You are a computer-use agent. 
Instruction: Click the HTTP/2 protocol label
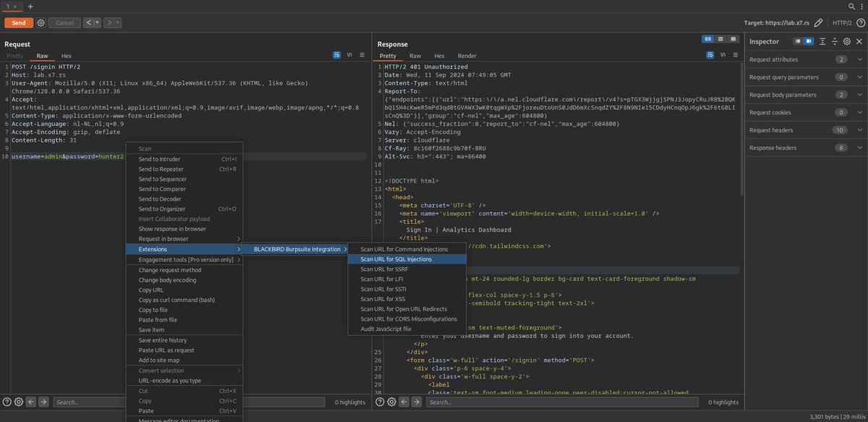[842, 22]
